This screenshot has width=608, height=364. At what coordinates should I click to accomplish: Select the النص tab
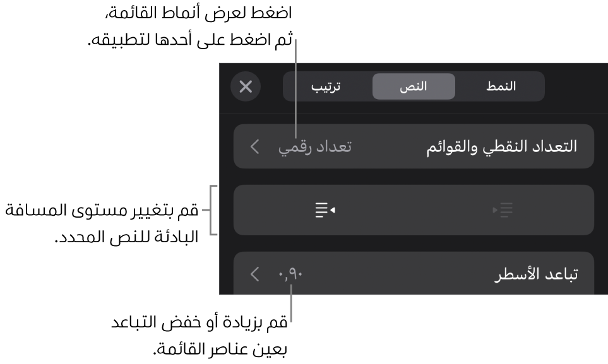pyautogui.click(x=414, y=86)
